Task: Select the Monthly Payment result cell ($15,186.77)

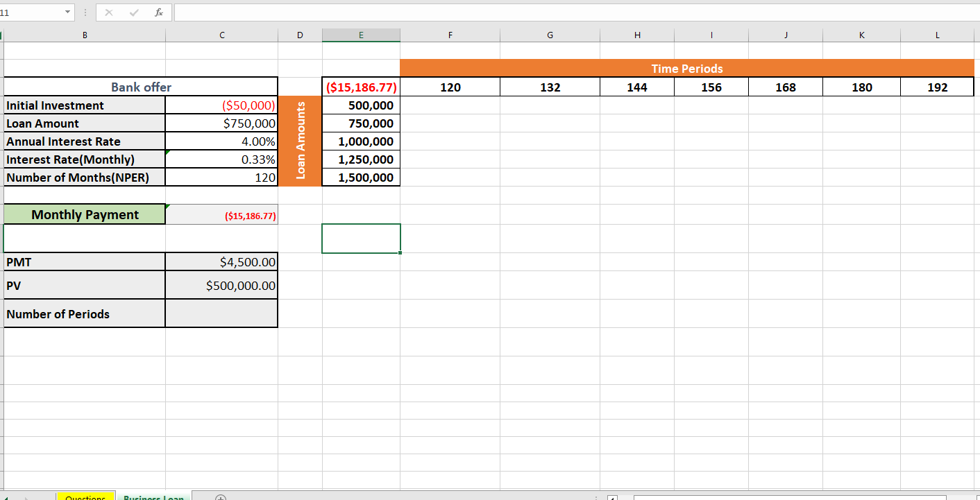Action: pyautogui.click(x=221, y=214)
